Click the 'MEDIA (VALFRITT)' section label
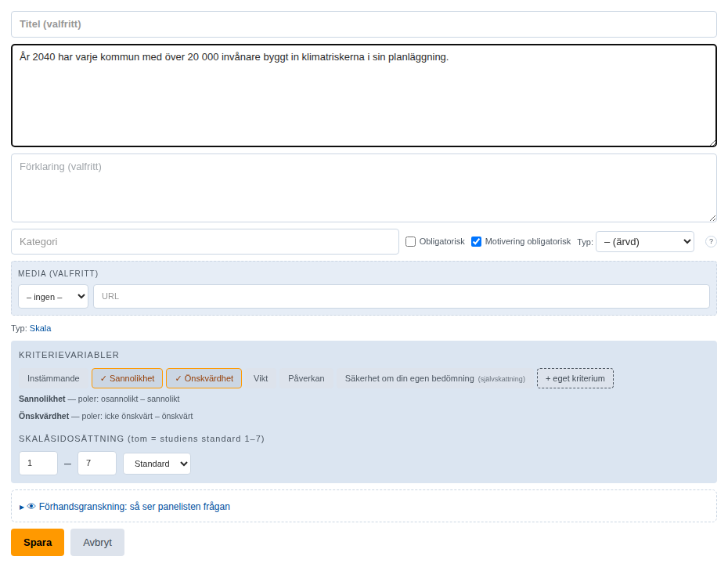The image size is (728, 567). point(58,273)
